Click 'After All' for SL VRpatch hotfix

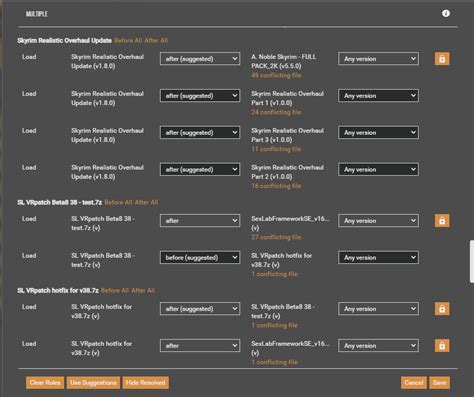pyautogui.click(x=143, y=290)
